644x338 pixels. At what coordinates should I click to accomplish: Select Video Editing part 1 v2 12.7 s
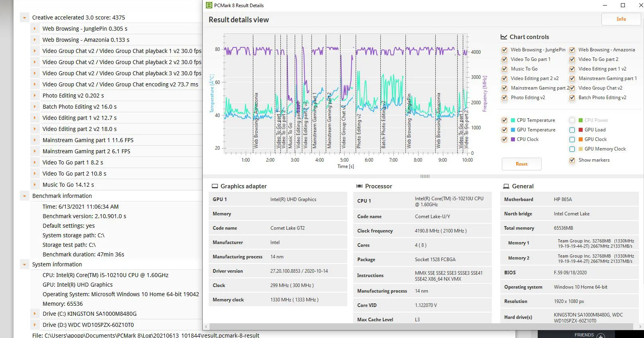click(79, 118)
